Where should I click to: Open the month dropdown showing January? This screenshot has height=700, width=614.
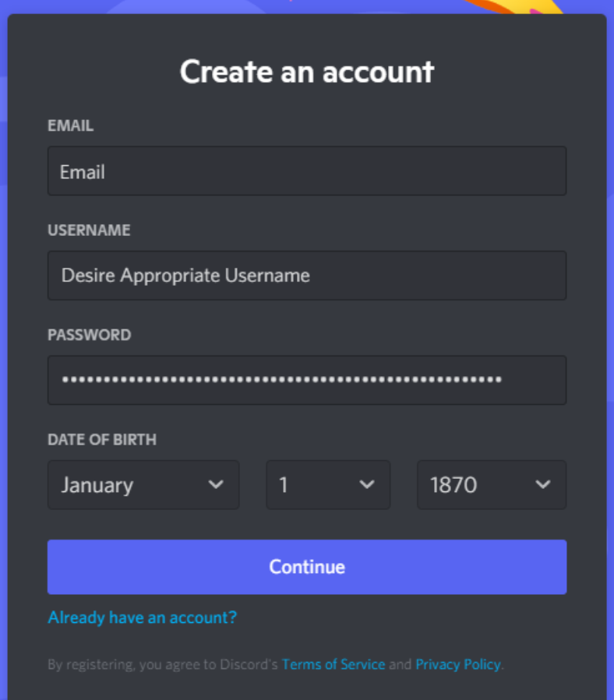143,485
